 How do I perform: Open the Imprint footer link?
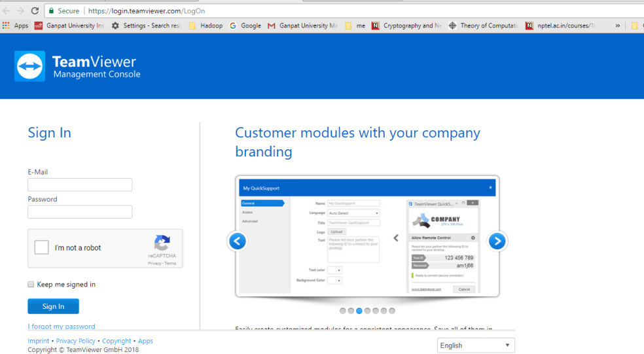point(38,341)
